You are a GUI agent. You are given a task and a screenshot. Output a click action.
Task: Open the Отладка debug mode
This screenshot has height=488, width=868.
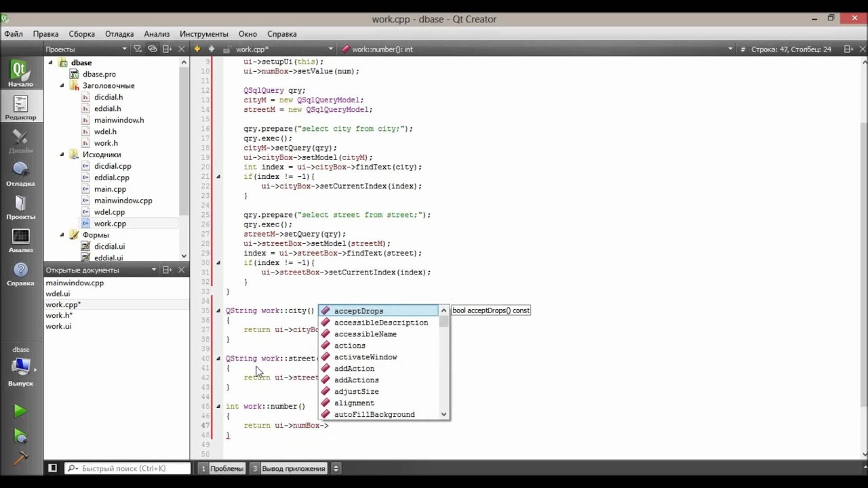click(x=20, y=174)
